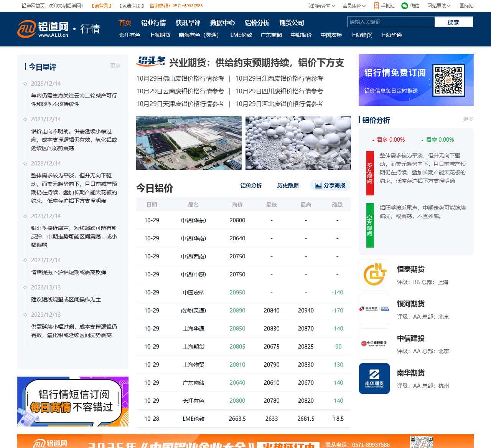This screenshot has height=448, width=491.
Task: Open 10月29日佛山废铝价格行情参考
Action: click(180, 78)
